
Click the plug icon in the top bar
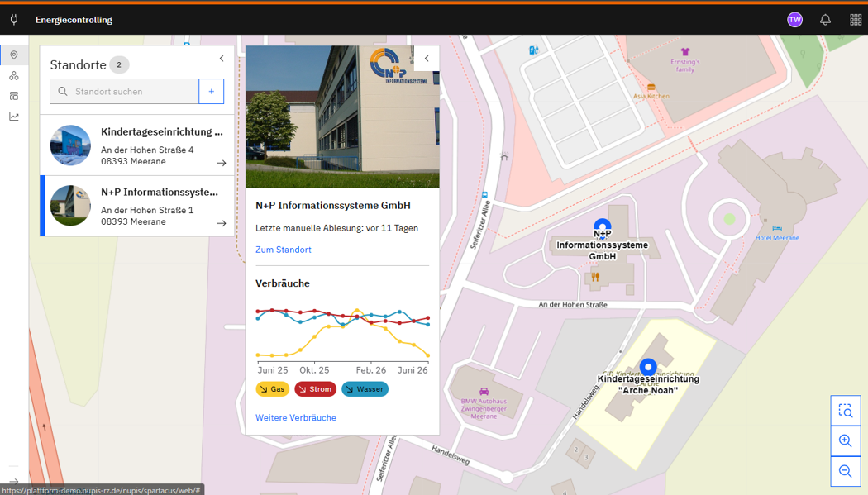point(14,20)
